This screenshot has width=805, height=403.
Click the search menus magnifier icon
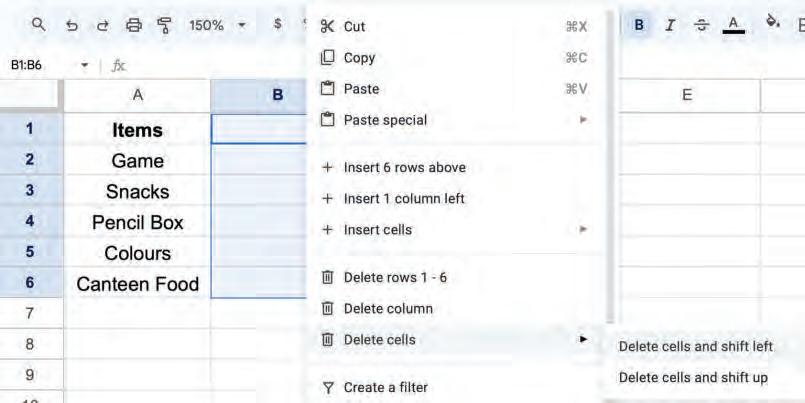point(39,24)
